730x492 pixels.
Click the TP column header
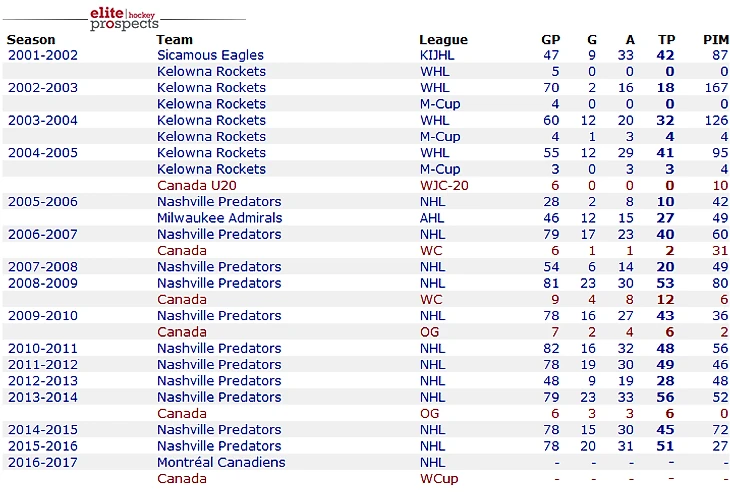(666, 40)
